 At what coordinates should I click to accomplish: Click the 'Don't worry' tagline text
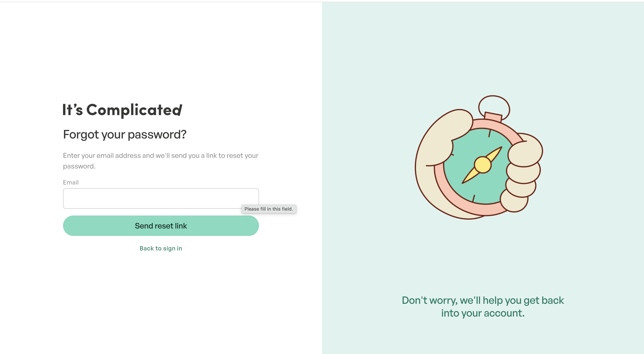483,307
